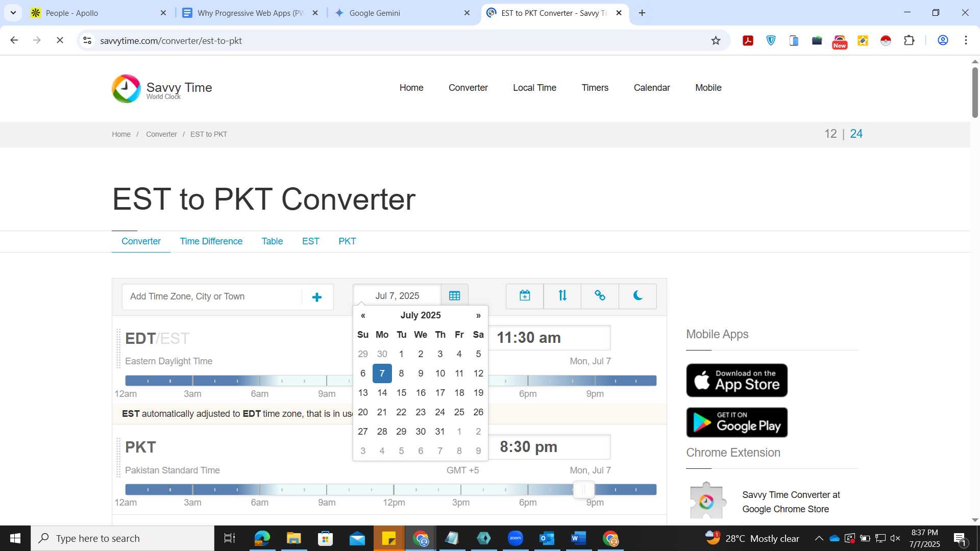
Task: Open the calendar grid icon beside the date
Action: [x=454, y=296]
